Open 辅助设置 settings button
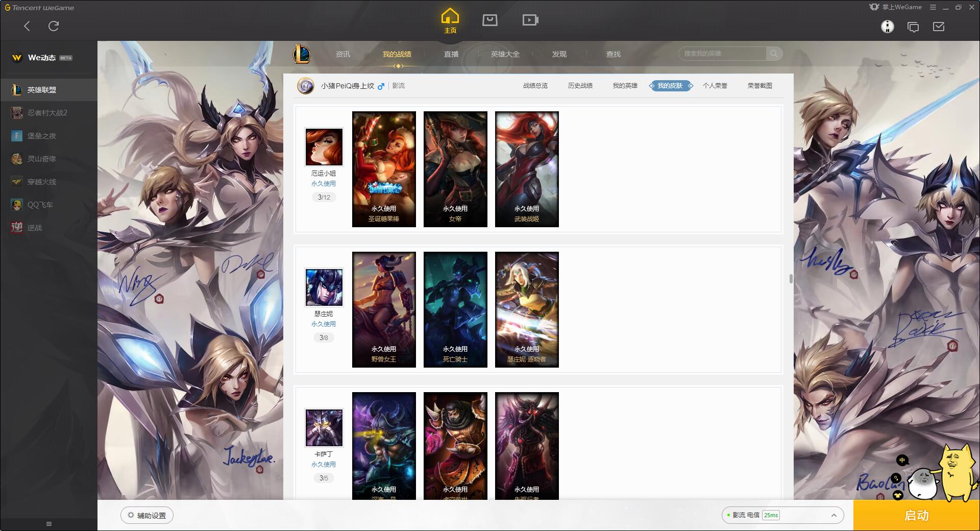This screenshot has height=531, width=980. click(x=147, y=515)
